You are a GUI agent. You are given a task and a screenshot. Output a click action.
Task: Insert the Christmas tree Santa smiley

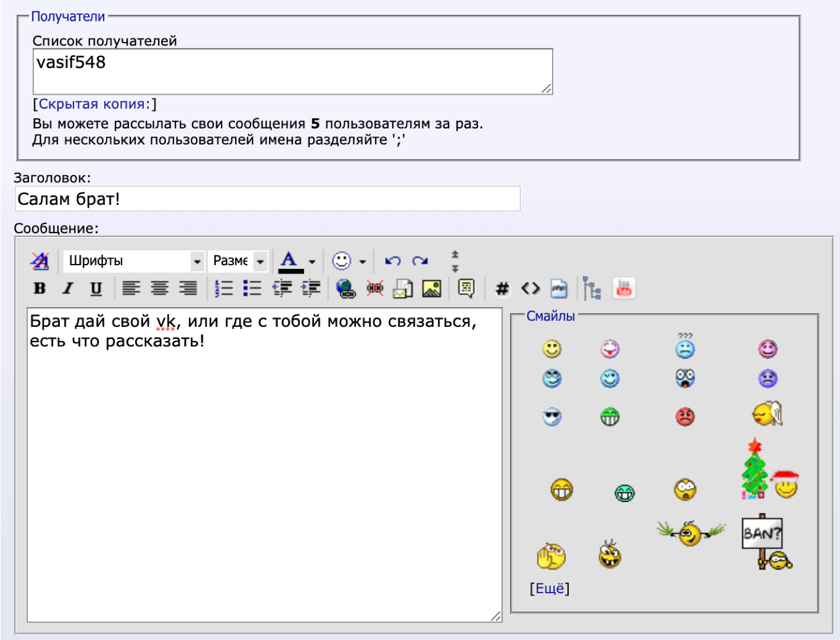coord(770,469)
